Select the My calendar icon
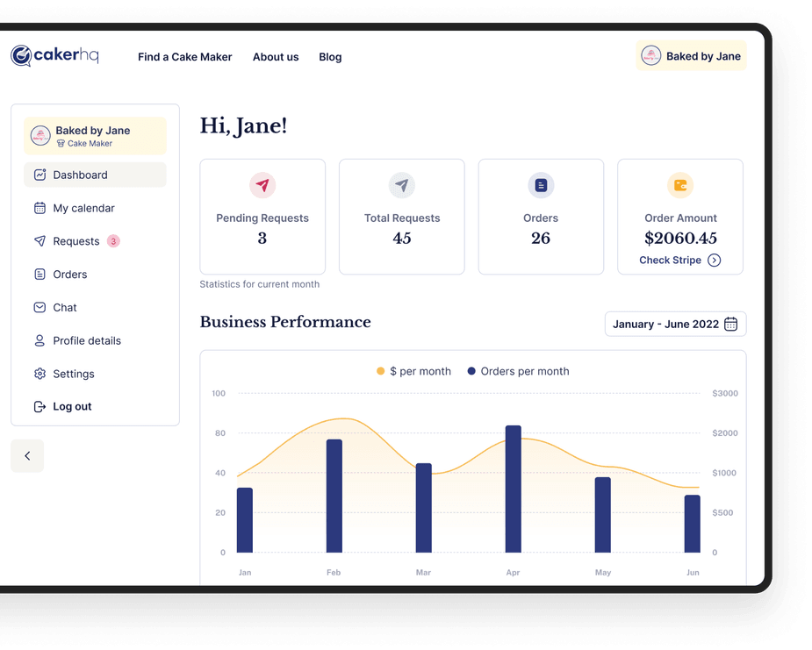812x650 pixels. point(40,208)
